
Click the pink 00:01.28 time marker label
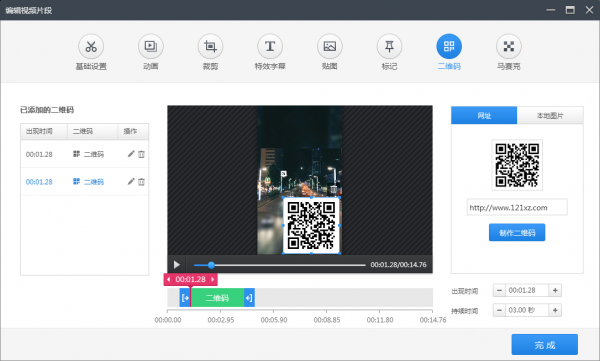tap(191, 279)
